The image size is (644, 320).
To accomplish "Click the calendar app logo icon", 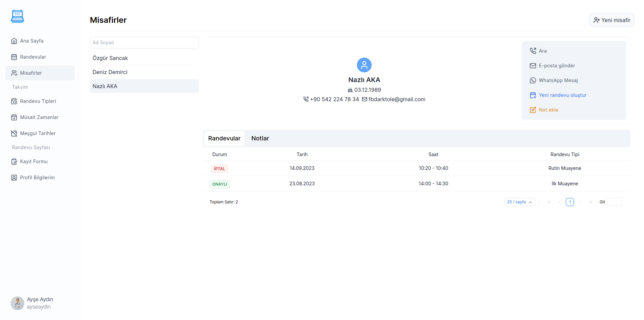I will pyautogui.click(x=17, y=16).
